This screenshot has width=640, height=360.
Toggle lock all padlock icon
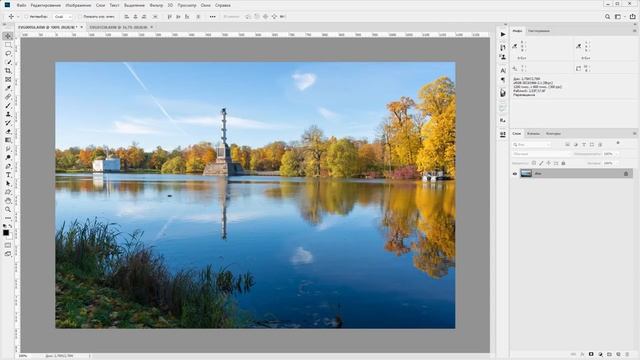[563, 163]
